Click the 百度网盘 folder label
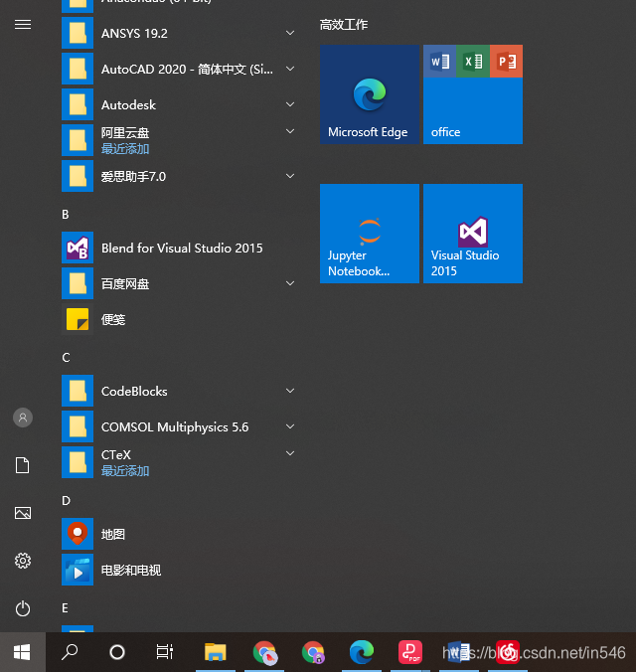 125,283
